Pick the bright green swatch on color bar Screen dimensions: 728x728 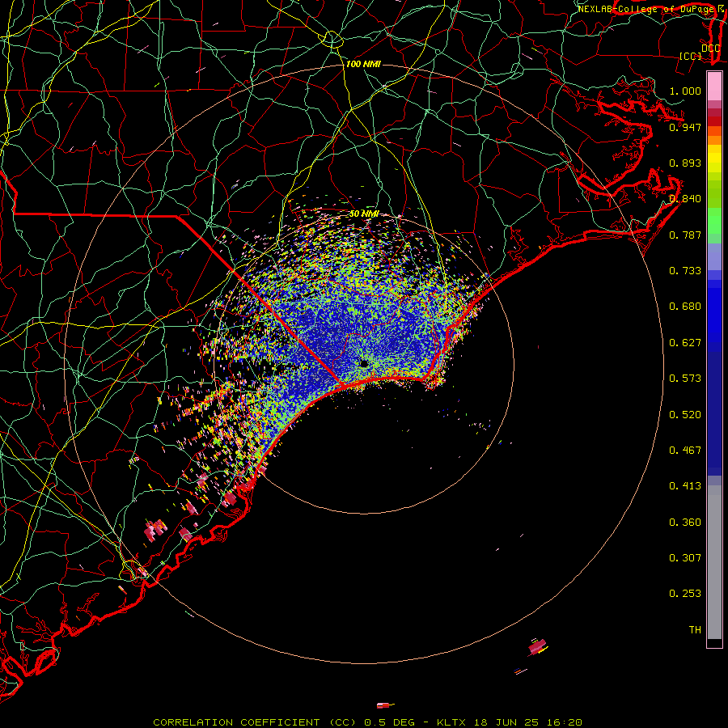[x=714, y=221]
